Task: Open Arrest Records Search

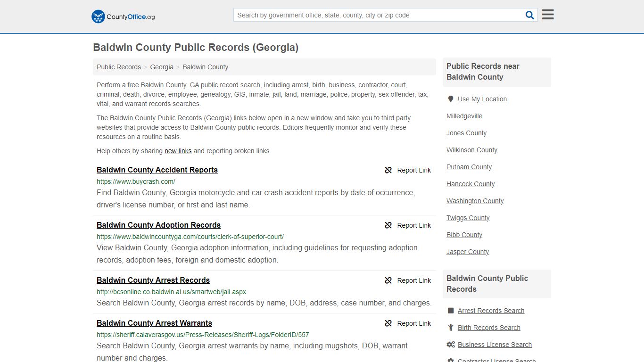Action: point(491,311)
